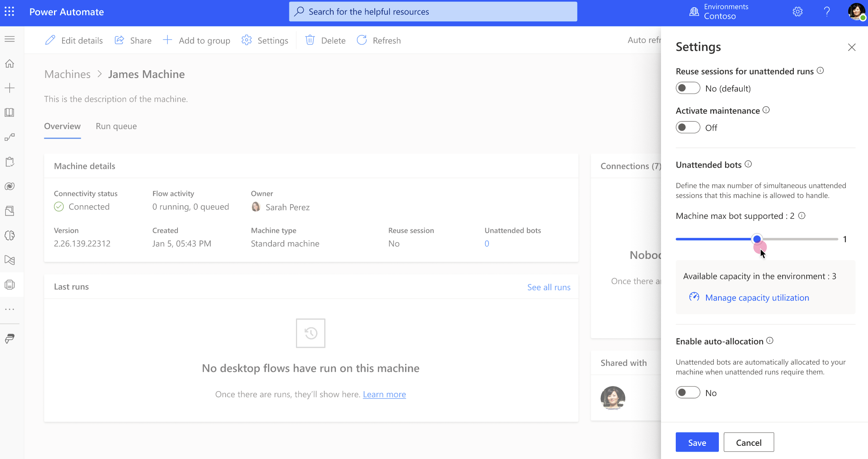The image size is (868, 459).
Task: Click the Save button
Action: pyautogui.click(x=697, y=442)
